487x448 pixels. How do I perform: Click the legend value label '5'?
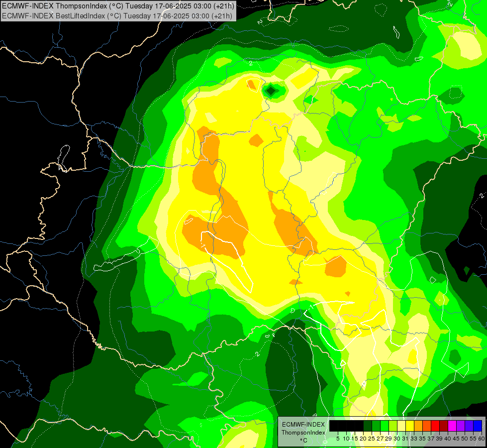pos(338,439)
